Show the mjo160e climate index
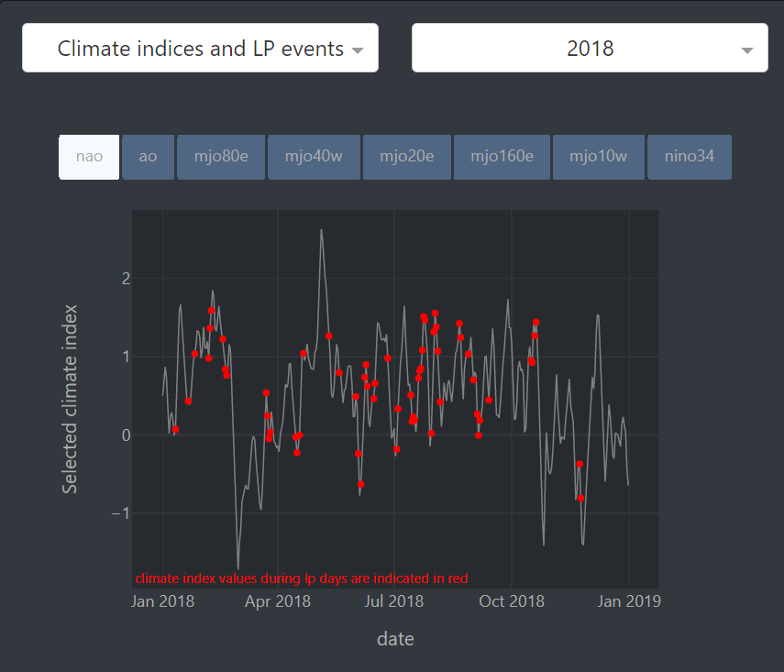 [x=502, y=157]
